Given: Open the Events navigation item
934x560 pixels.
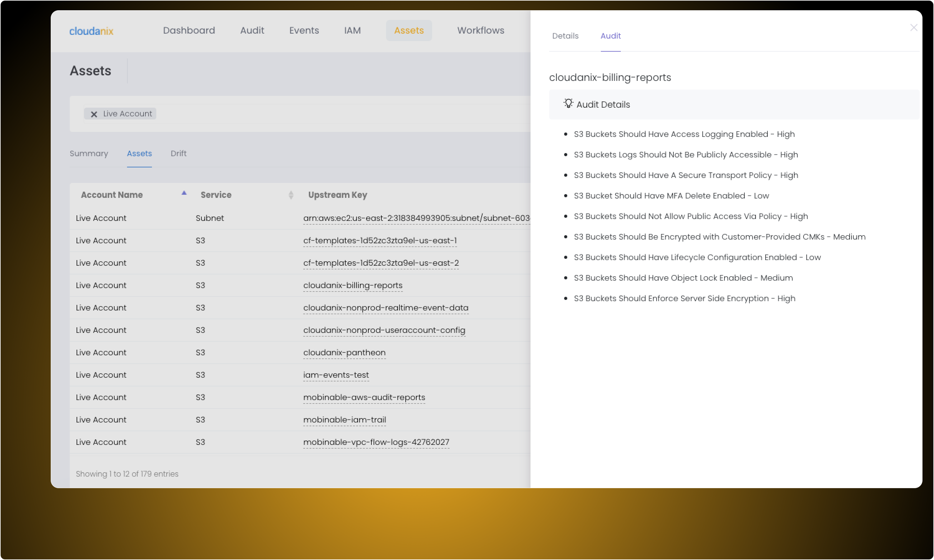Looking at the screenshot, I should [x=304, y=30].
